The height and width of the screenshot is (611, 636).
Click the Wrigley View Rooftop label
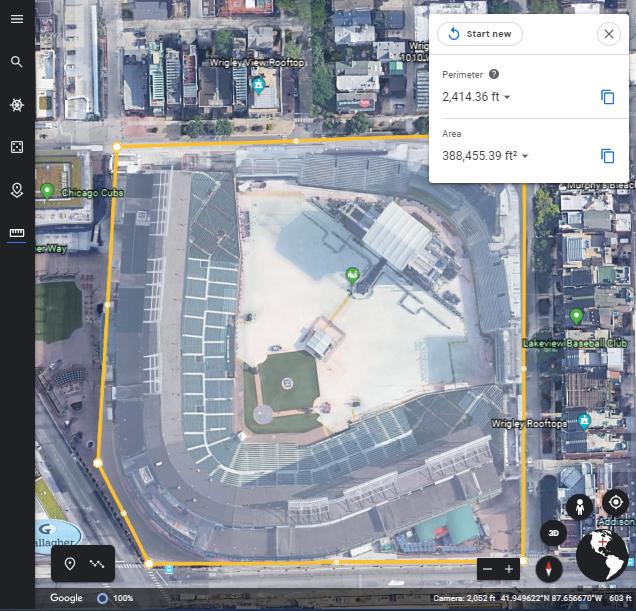[x=257, y=62]
